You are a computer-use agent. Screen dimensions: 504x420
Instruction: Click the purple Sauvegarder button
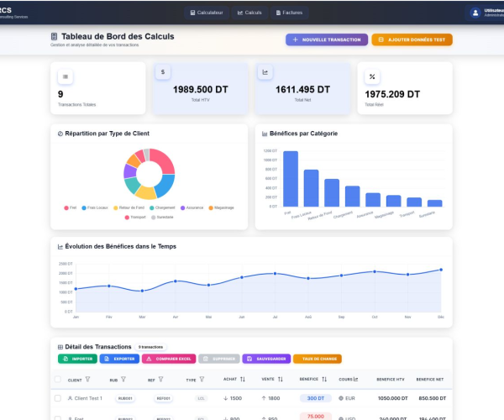(266, 359)
